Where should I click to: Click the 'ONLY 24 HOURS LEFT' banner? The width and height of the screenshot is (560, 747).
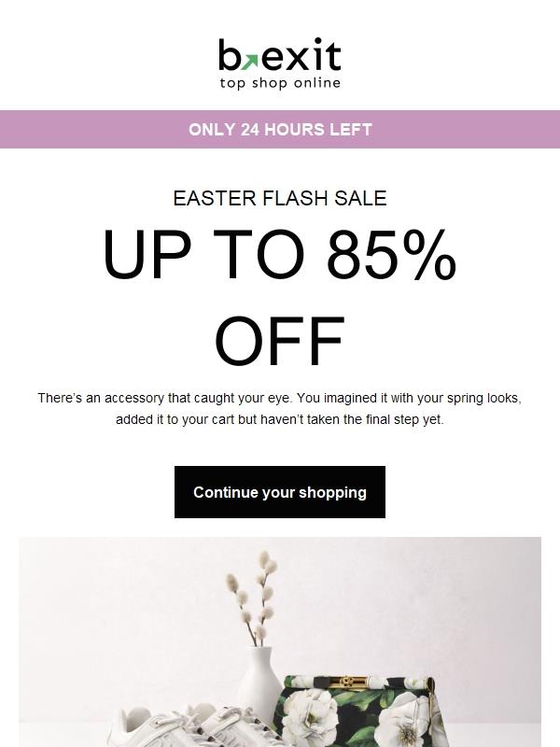(x=280, y=128)
